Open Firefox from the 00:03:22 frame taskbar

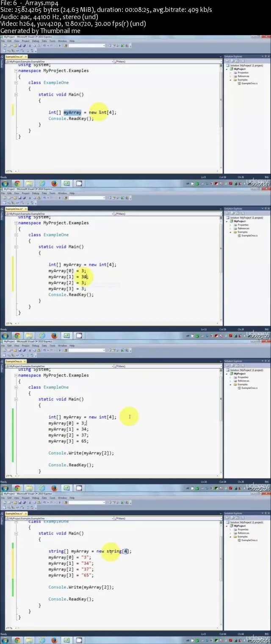pyautogui.click(x=54, y=336)
